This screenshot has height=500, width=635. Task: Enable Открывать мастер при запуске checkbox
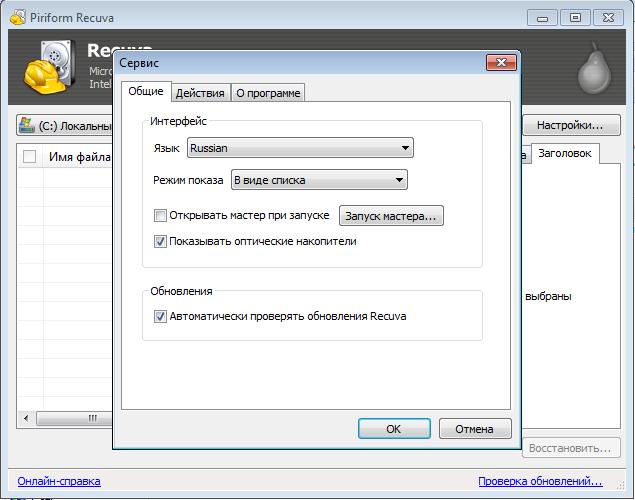click(x=160, y=215)
